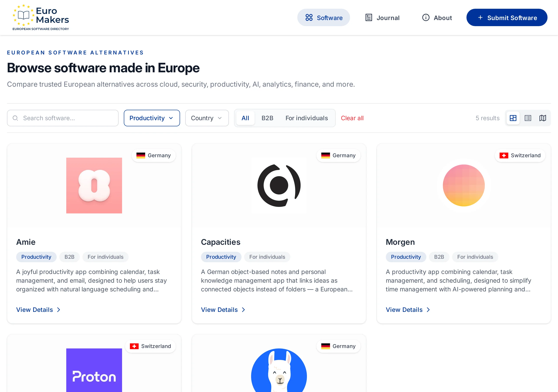Click the Amie app logo thumbnail
This screenshot has width=558, height=392.
coord(94,186)
